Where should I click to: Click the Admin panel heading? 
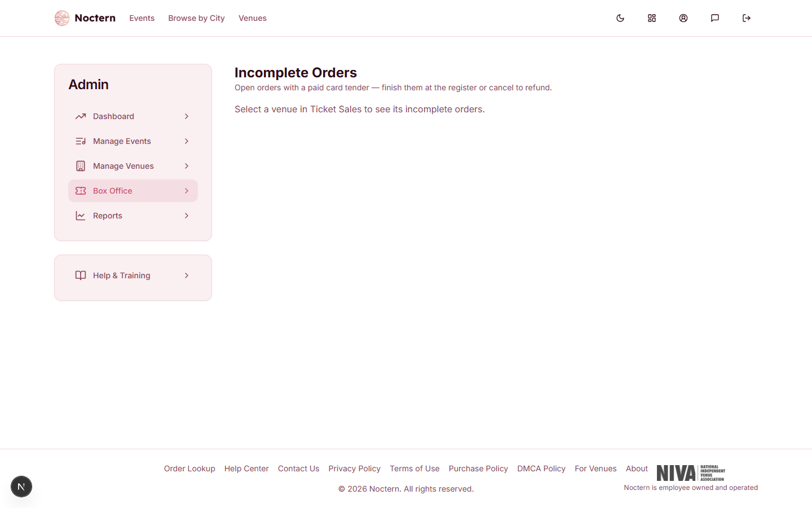click(x=89, y=85)
